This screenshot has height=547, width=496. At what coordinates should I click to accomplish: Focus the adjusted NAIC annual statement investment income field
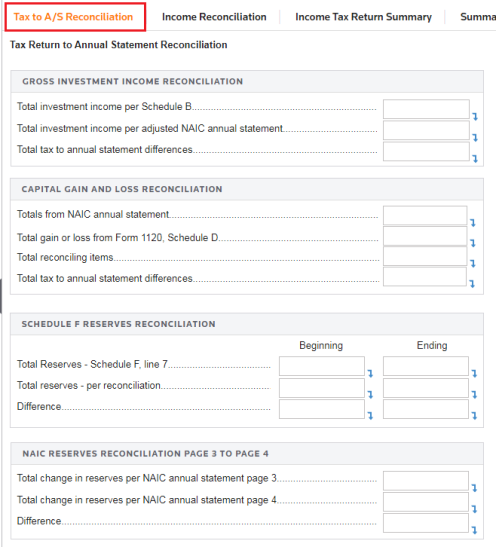click(426, 130)
